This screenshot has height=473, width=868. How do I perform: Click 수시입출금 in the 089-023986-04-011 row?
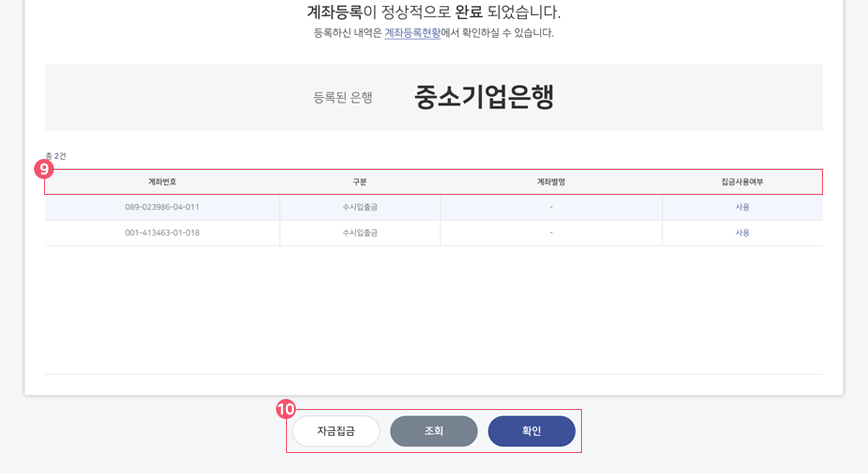(x=360, y=207)
